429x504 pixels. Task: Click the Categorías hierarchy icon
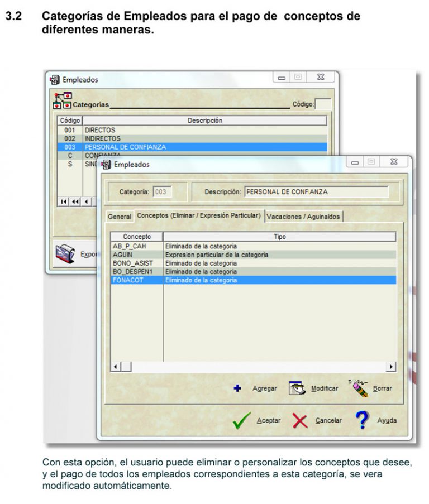point(62,101)
